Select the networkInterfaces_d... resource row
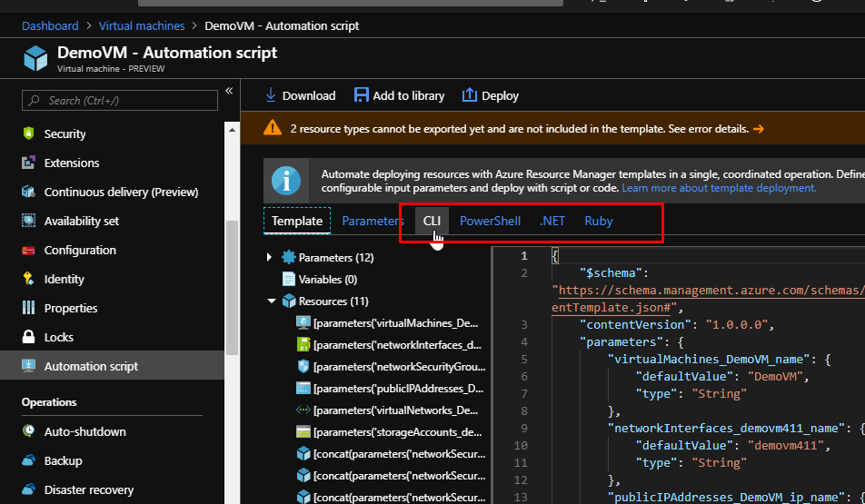The height and width of the screenshot is (504, 865). coord(390,345)
